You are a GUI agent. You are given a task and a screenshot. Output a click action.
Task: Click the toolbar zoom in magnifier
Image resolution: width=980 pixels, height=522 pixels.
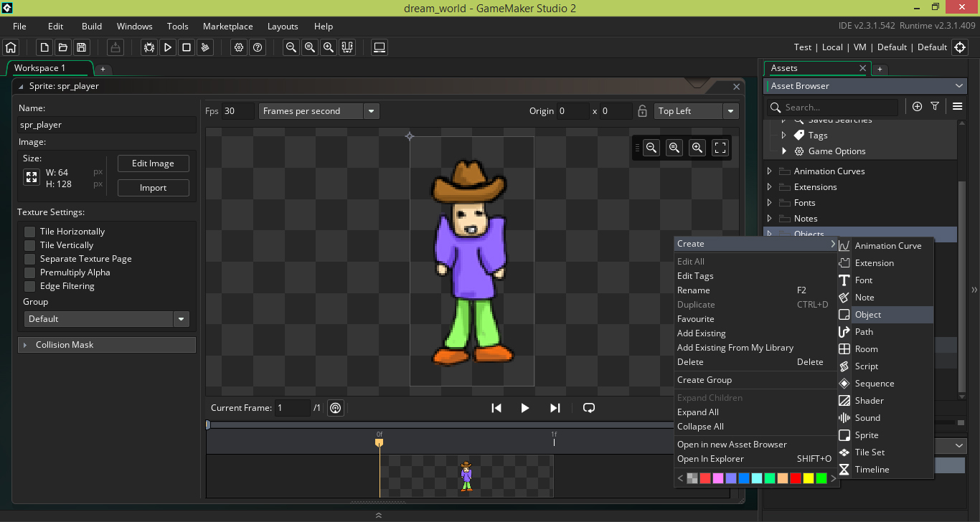click(x=329, y=47)
